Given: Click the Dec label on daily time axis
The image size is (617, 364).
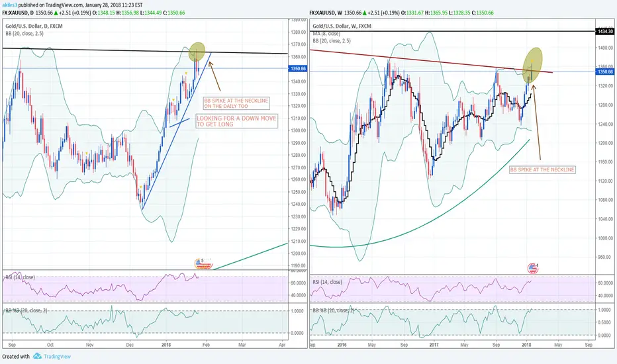Looking at the screenshot, I should coord(130,345).
